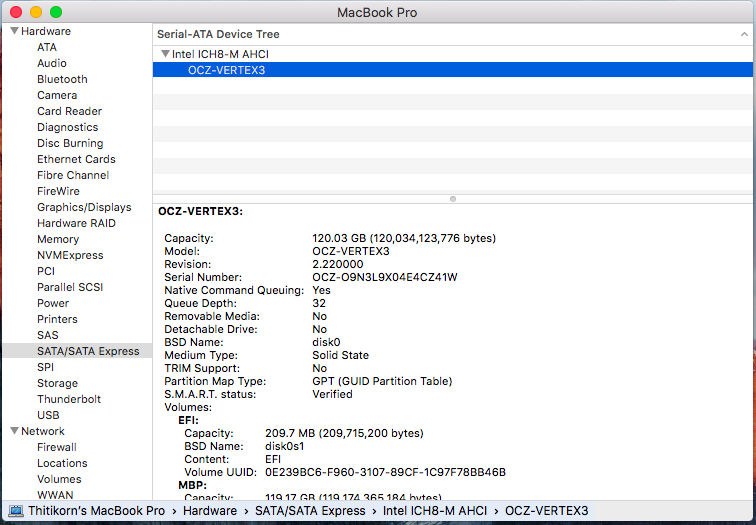The image size is (756, 525).
Task: Select Fibre Channel in the sidebar
Action: click(x=73, y=175)
